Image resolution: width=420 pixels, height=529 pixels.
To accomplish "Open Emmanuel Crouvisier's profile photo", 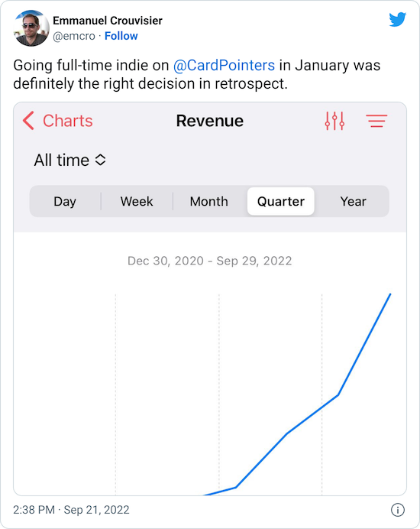I will 31,28.
